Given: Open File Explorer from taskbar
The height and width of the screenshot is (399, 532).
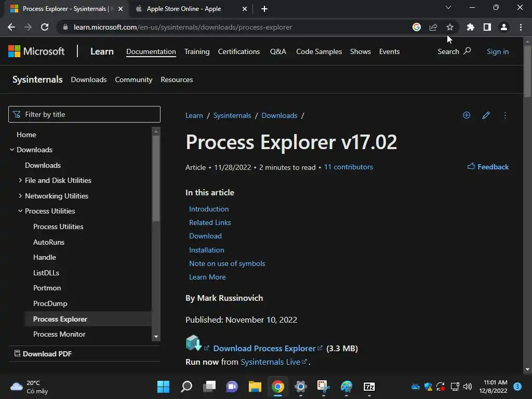Looking at the screenshot, I should tap(255, 387).
